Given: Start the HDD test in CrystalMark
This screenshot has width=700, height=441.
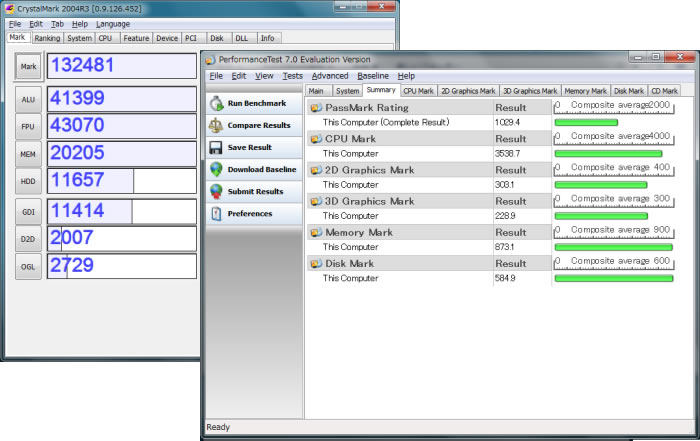Looking at the screenshot, I should click(28, 181).
